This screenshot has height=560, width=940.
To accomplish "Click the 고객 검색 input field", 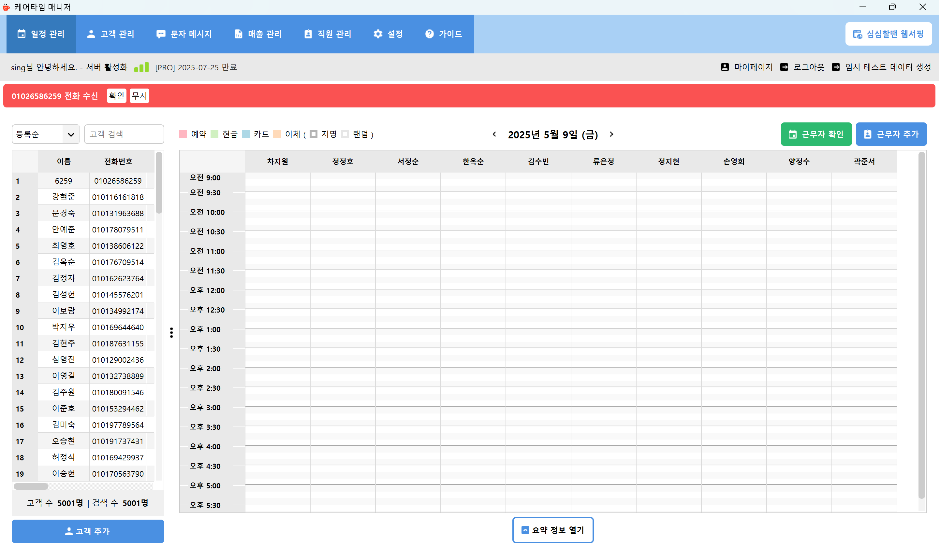I will (x=124, y=134).
